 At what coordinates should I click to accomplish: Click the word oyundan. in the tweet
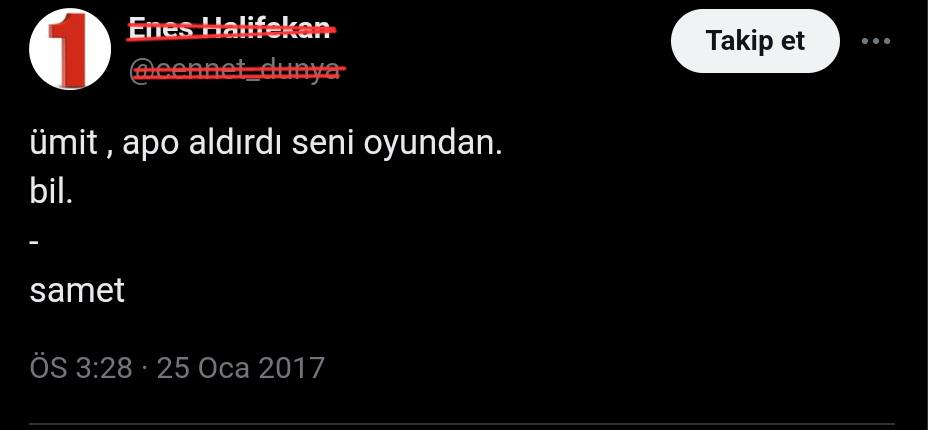coord(433,146)
